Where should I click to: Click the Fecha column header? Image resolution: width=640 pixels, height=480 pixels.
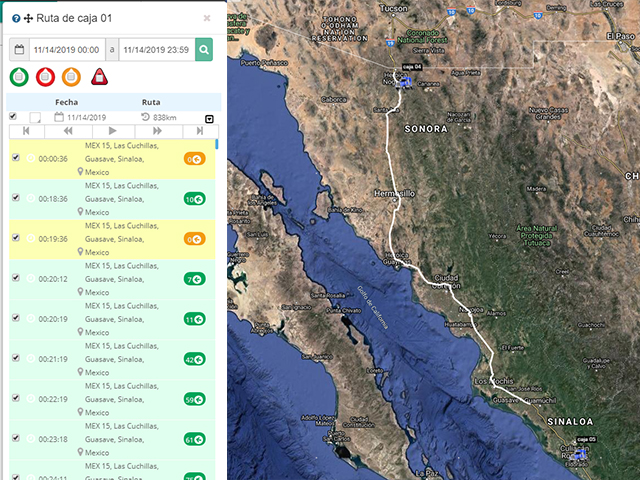coord(67,102)
